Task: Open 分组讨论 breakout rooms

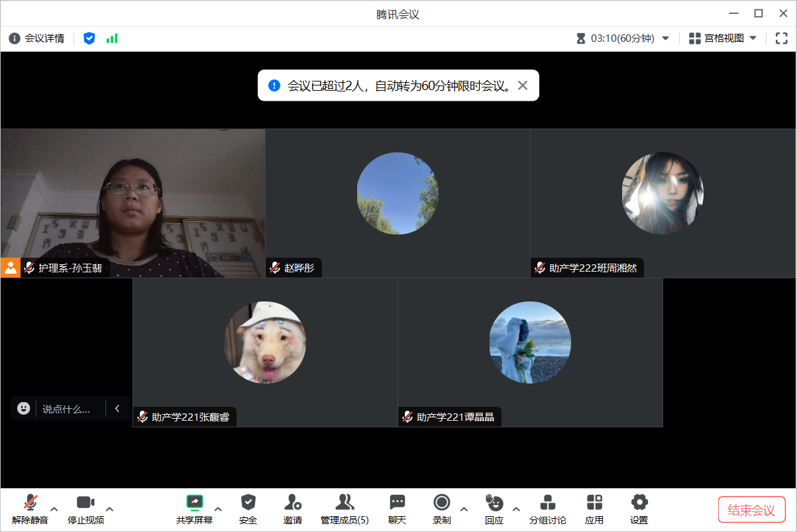Action: pyautogui.click(x=547, y=503)
